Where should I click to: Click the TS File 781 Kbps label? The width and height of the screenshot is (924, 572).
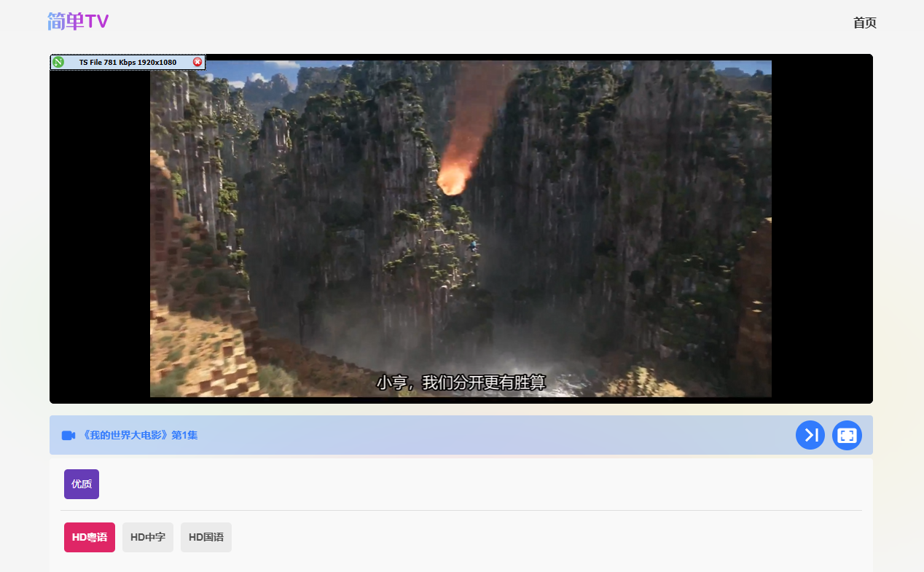pos(128,63)
